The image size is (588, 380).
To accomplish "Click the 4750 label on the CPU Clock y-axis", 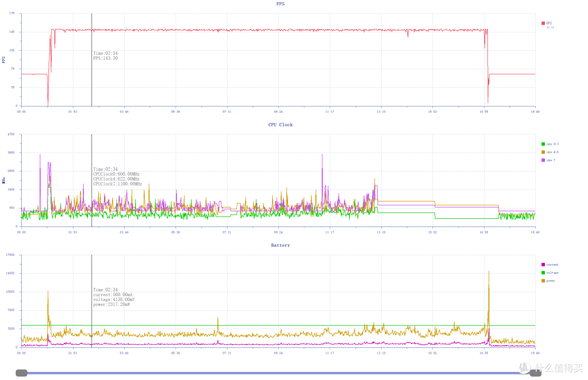I will click(11, 134).
